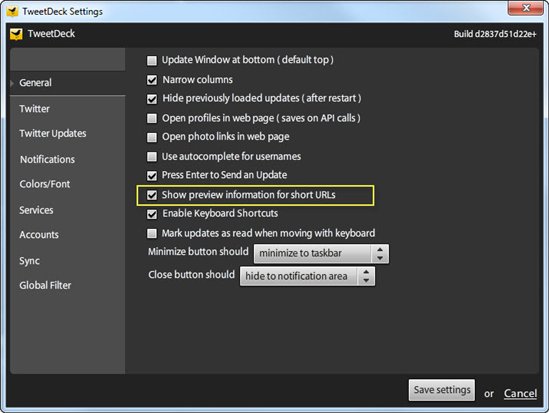Click the Cancel link
Viewport: 549px width, 413px height.
[520, 393]
